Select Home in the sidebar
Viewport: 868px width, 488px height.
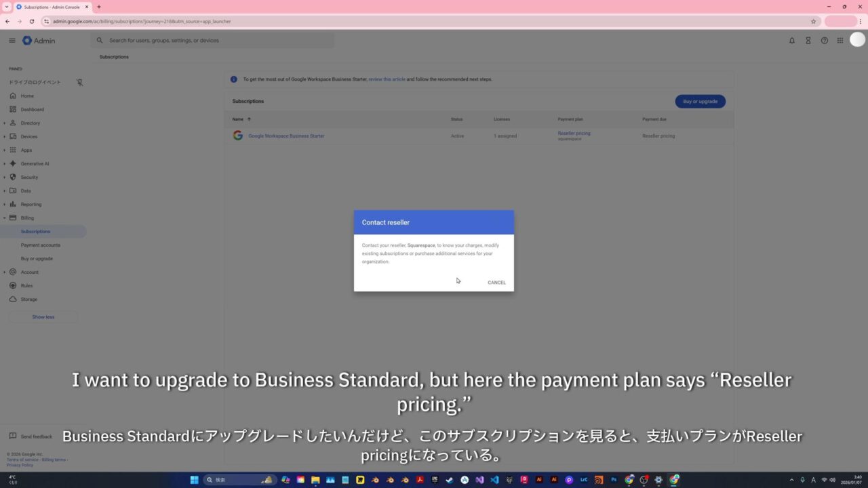tap(27, 96)
